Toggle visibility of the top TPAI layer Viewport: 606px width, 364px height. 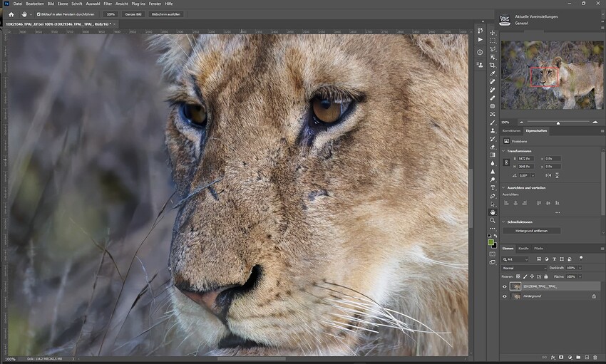tap(504, 286)
